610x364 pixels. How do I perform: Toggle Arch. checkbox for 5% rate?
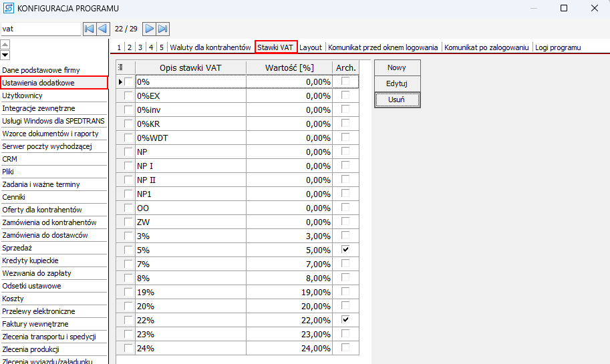[x=345, y=249]
